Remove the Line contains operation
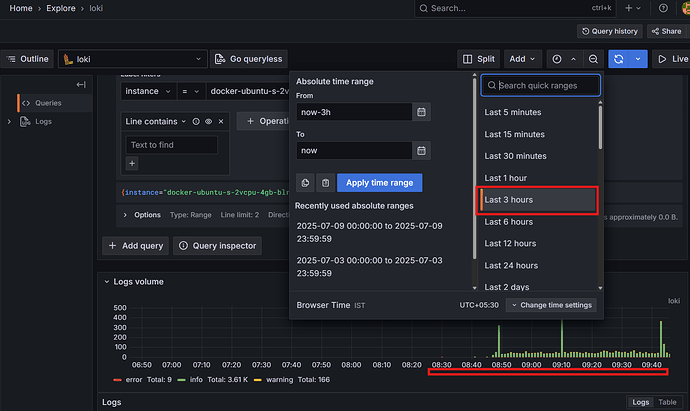690x411 pixels. click(x=221, y=121)
